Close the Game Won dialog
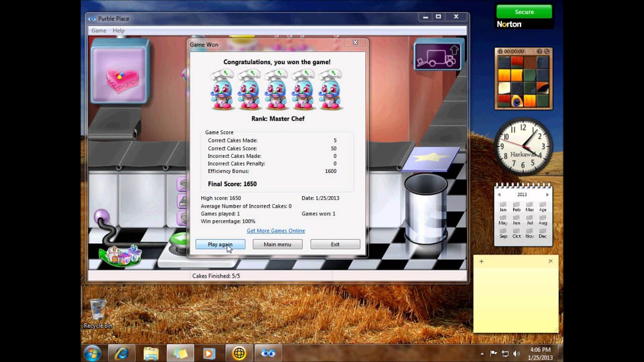This screenshot has height=362, width=644. click(x=355, y=43)
